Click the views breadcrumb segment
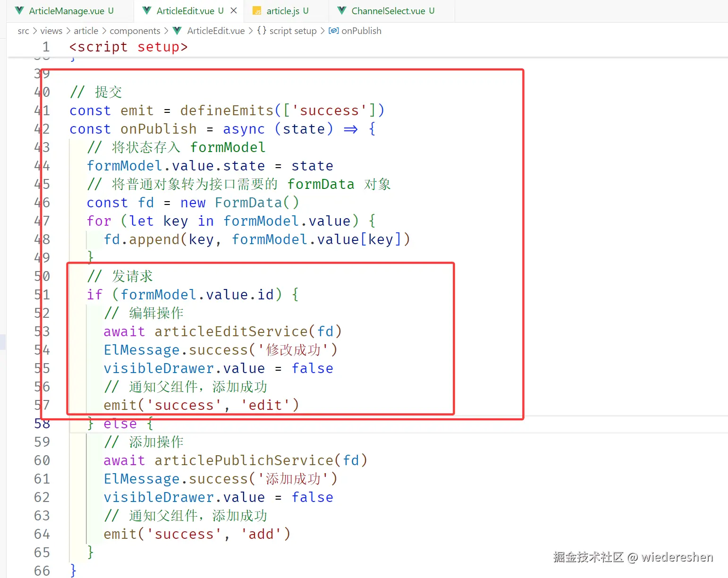This screenshot has height=578, width=728. click(51, 31)
